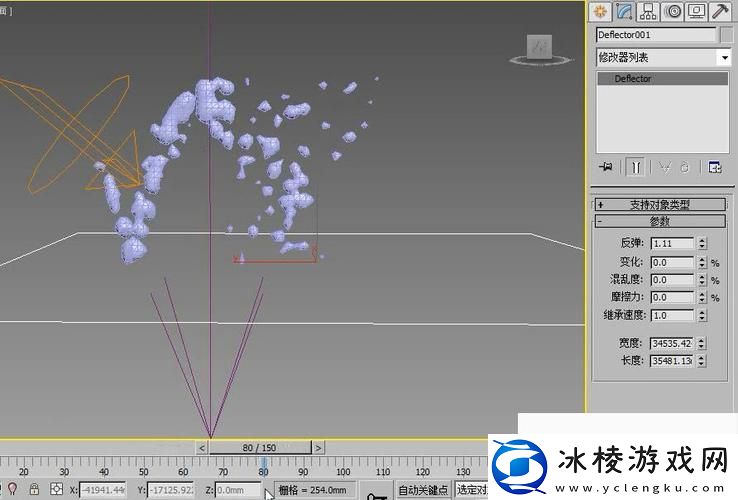Toggle the Isolate Selection lightbulb icon
Viewport: 738px width, 500px height.
tap(13, 490)
